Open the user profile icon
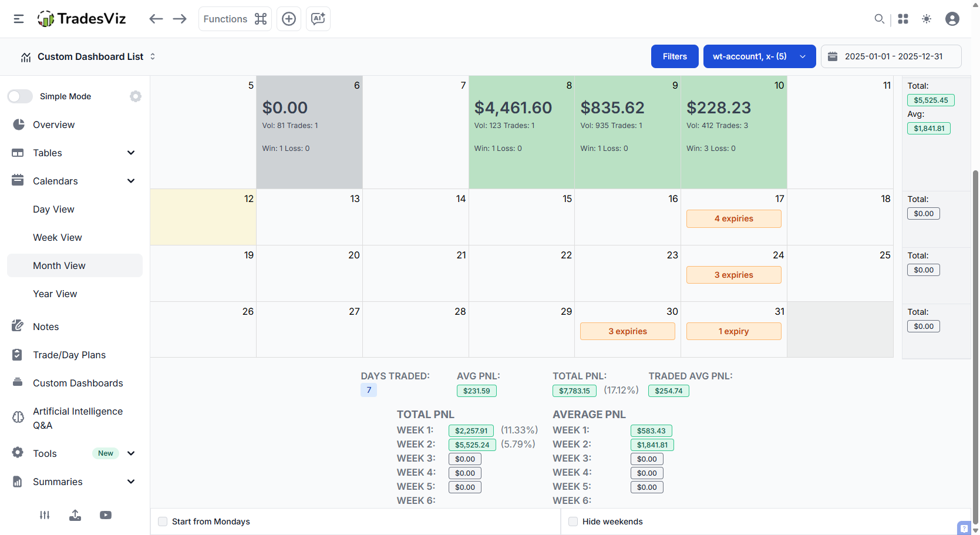The width and height of the screenshot is (980, 535). tap(952, 19)
